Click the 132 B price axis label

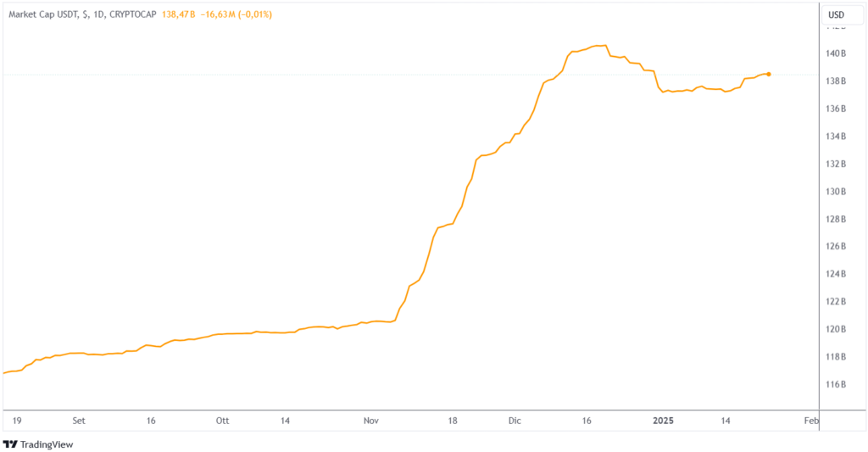pyautogui.click(x=836, y=164)
